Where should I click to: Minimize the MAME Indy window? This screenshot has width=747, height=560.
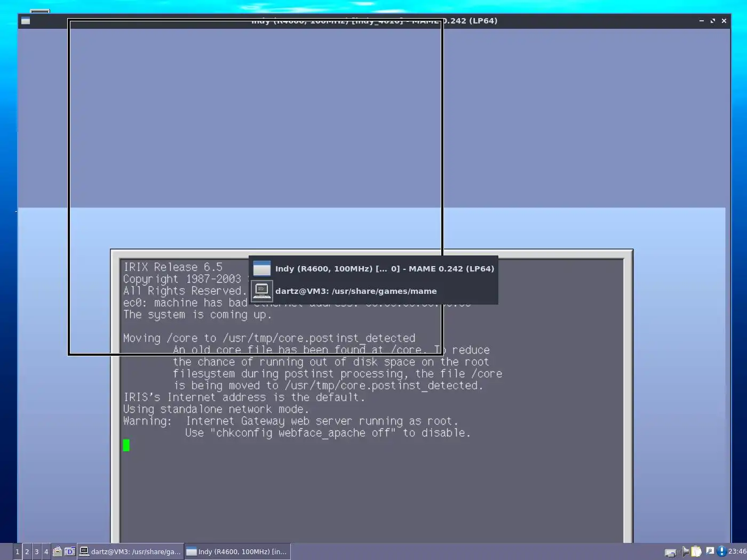click(x=701, y=21)
